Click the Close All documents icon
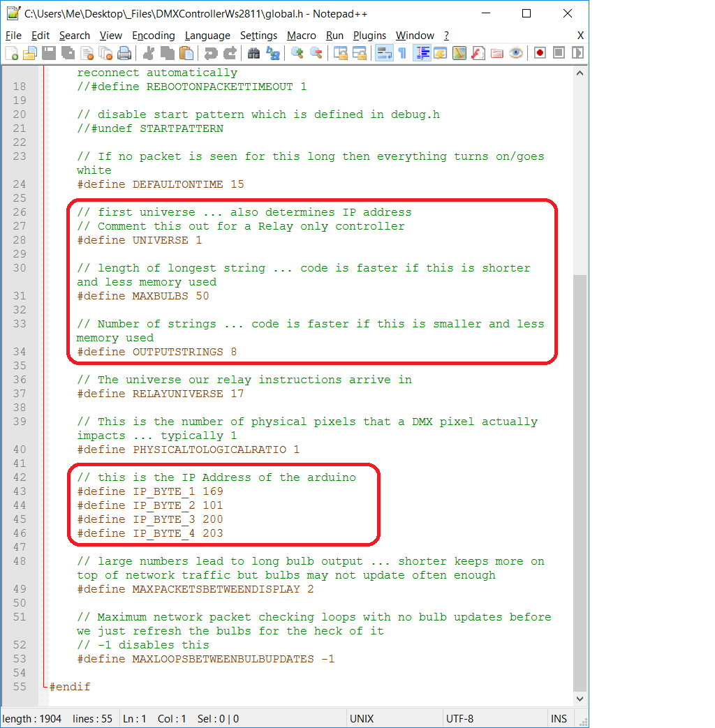The width and height of the screenshot is (715, 728). [106, 53]
